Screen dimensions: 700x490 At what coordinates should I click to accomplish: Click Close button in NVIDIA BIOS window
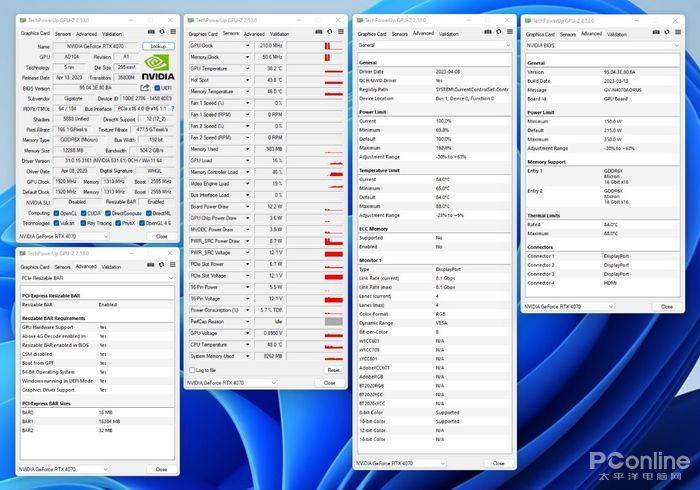(667, 307)
